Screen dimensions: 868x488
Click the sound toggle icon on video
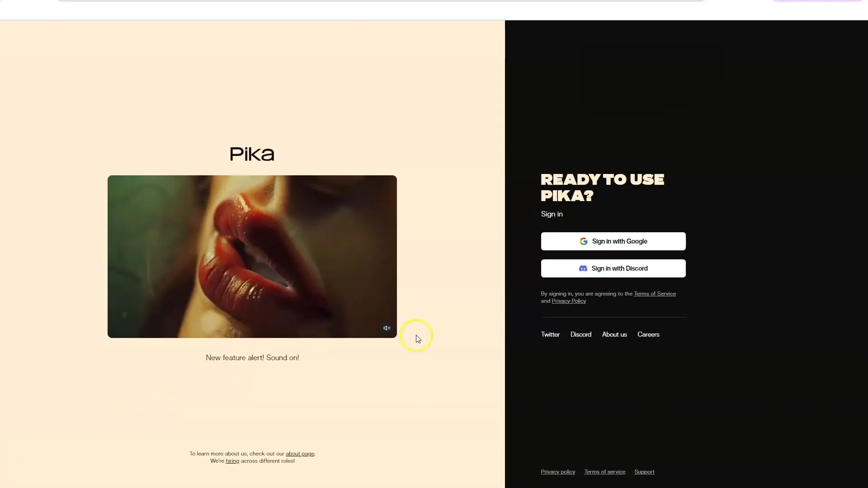(x=387, y=328)
